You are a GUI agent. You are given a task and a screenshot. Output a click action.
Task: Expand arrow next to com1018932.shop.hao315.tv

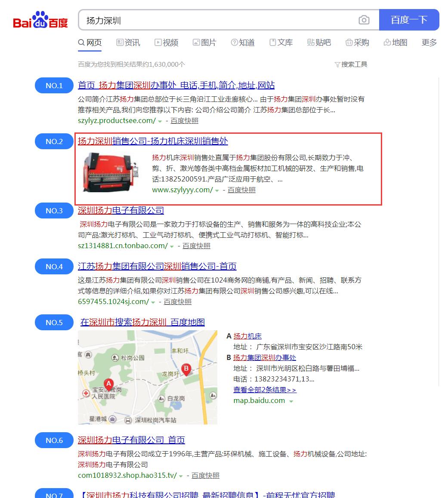(x=181, y=476)
